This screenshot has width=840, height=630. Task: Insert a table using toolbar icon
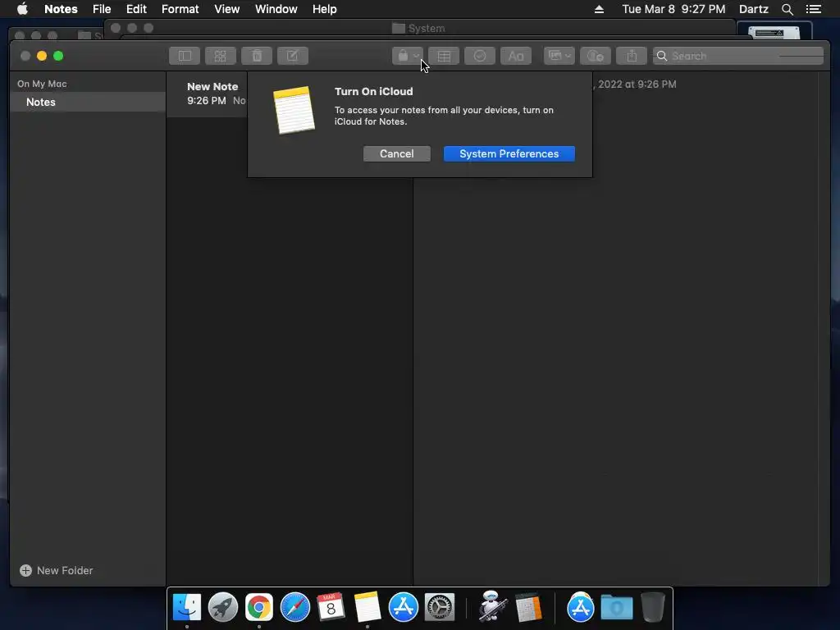[x=444, y=56]
